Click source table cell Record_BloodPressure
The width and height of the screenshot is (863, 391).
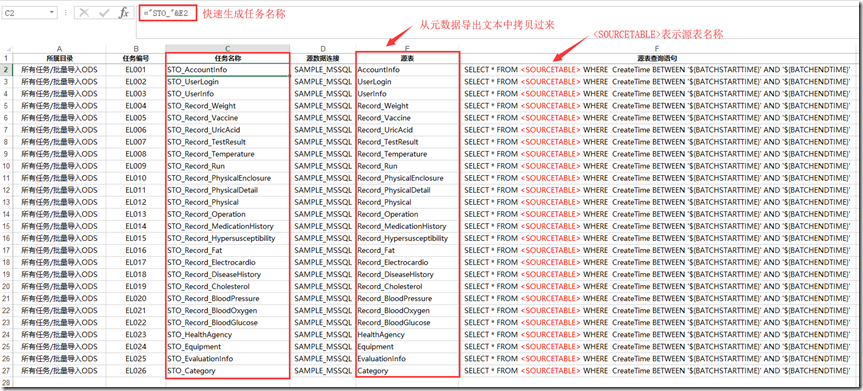tap(407, 298)
